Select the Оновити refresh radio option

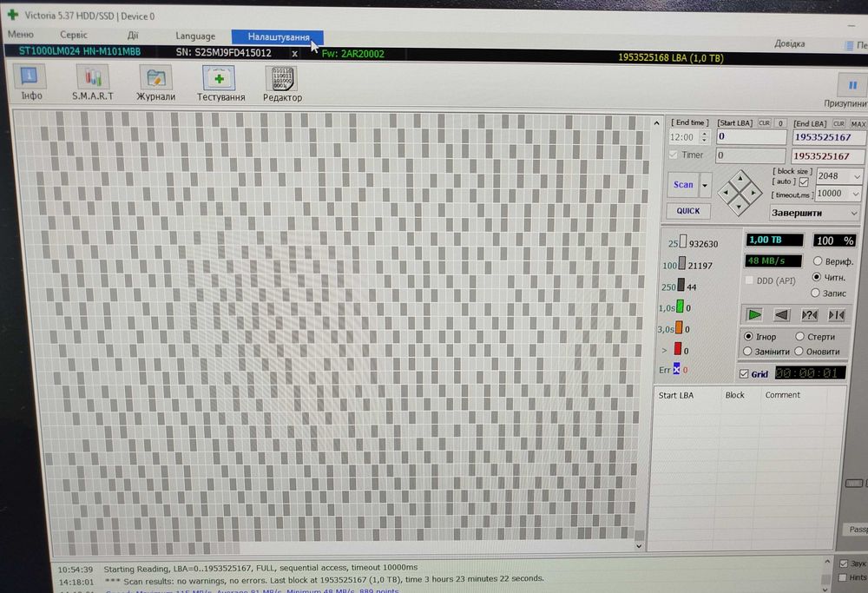click(799, 351)
